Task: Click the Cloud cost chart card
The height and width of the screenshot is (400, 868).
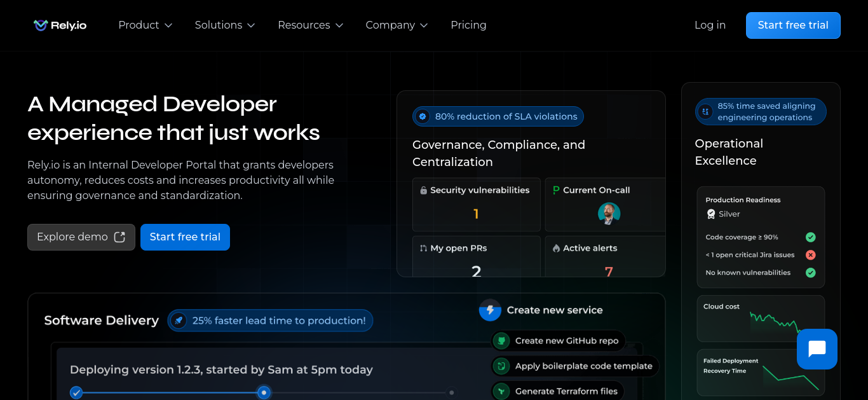Action: [x=761, y=319]
